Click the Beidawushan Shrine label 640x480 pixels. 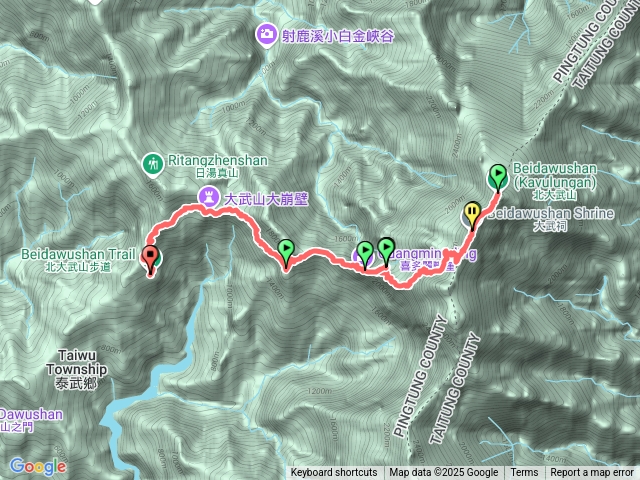pos(551,219)
